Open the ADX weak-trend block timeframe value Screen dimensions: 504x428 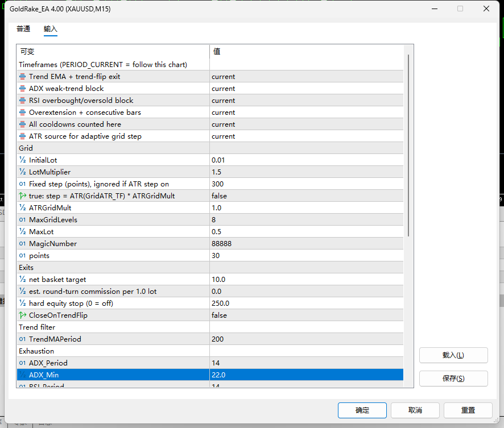[306, 89]
